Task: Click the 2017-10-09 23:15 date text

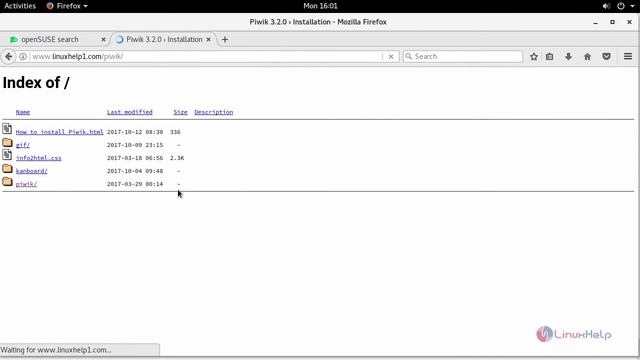Action: point(135,145)
